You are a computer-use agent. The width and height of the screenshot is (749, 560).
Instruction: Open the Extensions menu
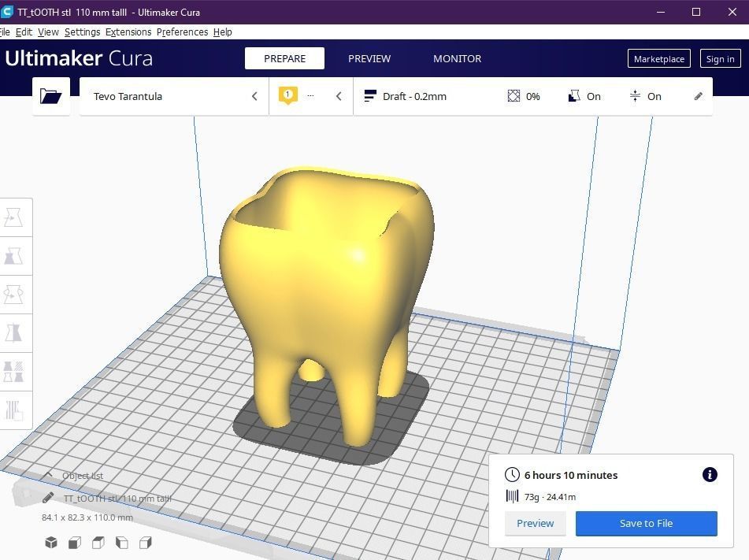(x=128, y=32)
